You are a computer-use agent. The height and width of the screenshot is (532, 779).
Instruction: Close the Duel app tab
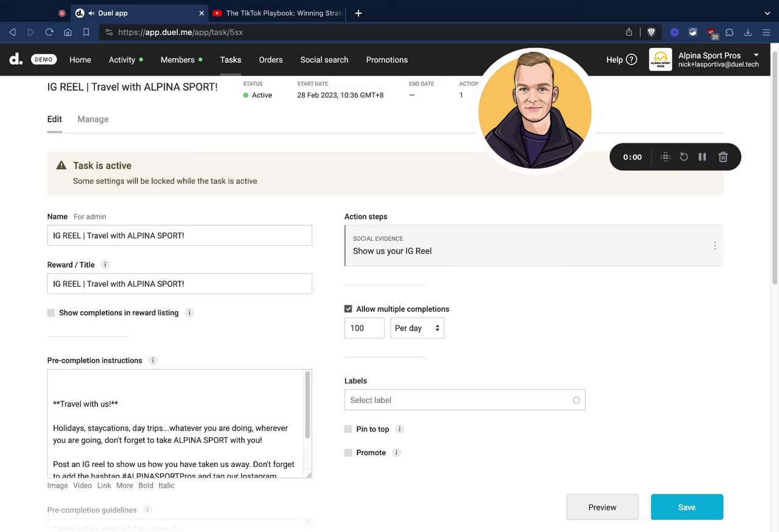pyautogui.click(x=201, y=13)
